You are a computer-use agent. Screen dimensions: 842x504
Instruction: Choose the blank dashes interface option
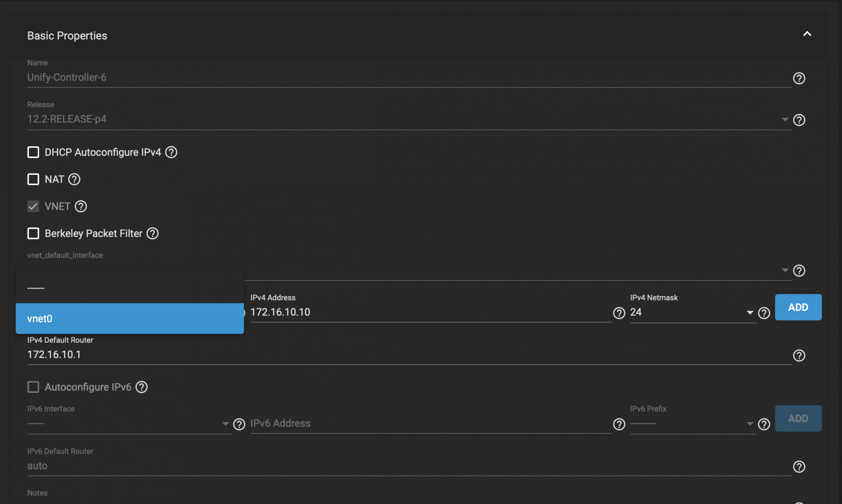pos(129,288)
